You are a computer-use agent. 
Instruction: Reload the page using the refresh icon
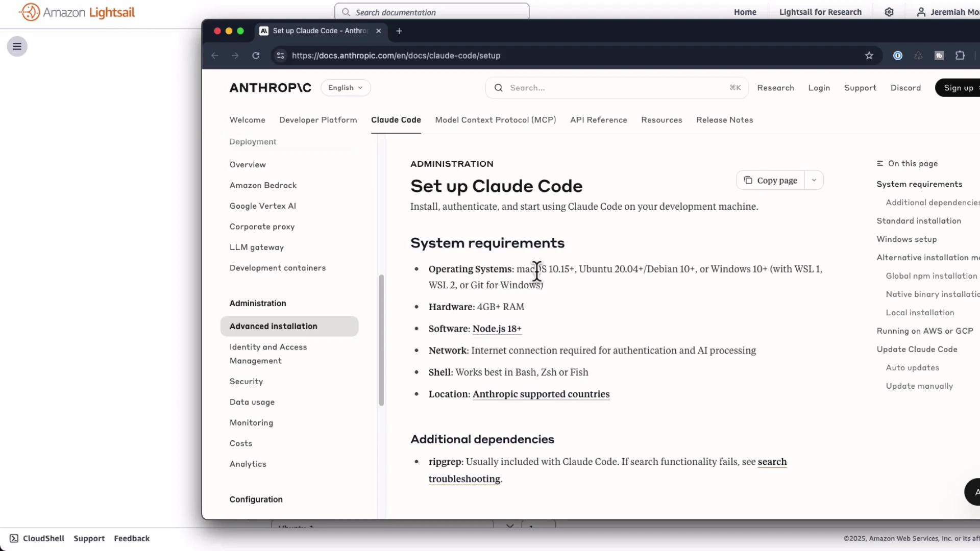256,56
